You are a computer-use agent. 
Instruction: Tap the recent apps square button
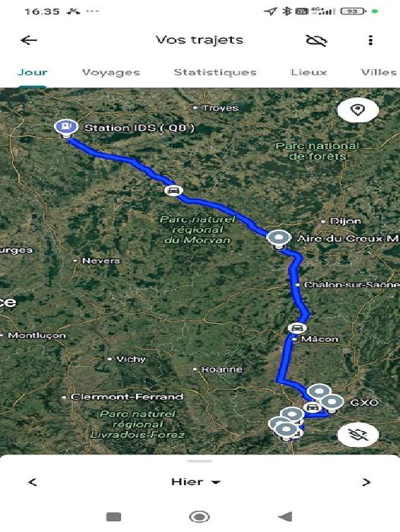(114, 517)
